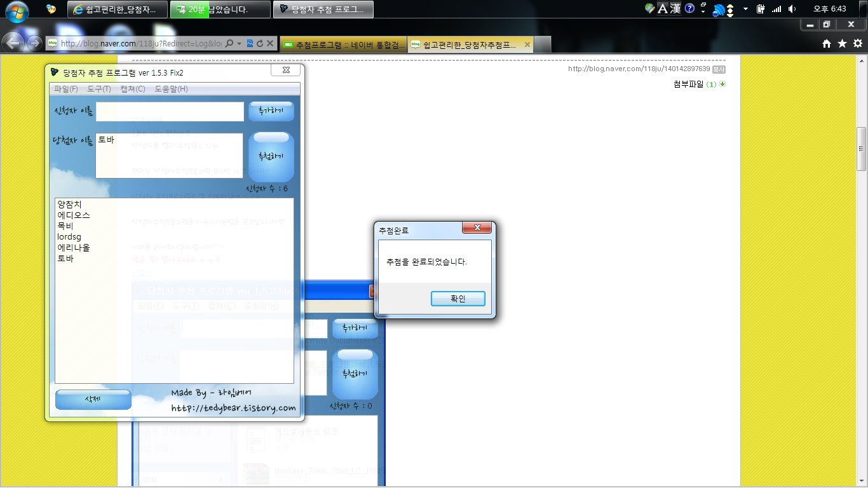Minimize the Internet Explorer window
This screenshot has width=868, height=488.
click(811, 24)
